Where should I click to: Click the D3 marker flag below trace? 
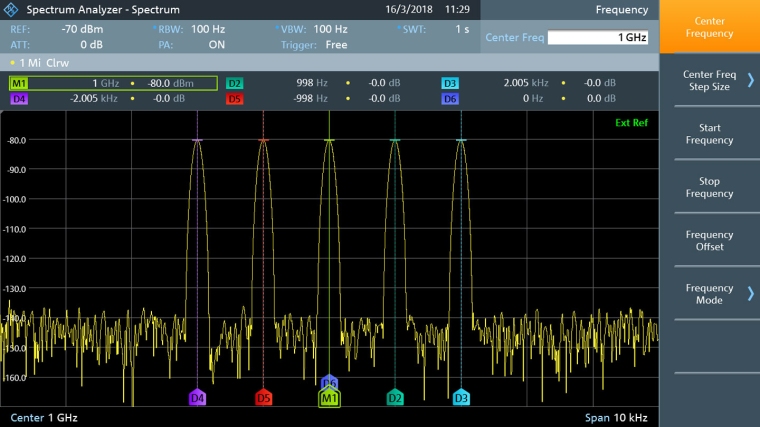pos(461,398)
